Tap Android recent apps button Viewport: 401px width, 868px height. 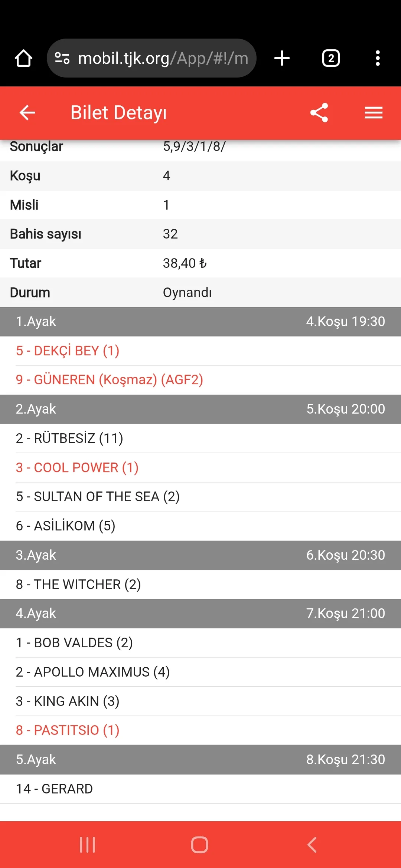click(88, 845)
